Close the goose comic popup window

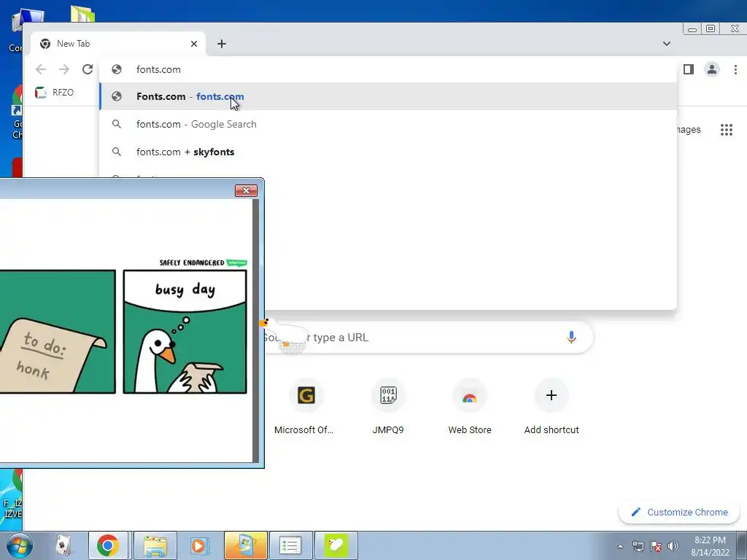[246, 191]
